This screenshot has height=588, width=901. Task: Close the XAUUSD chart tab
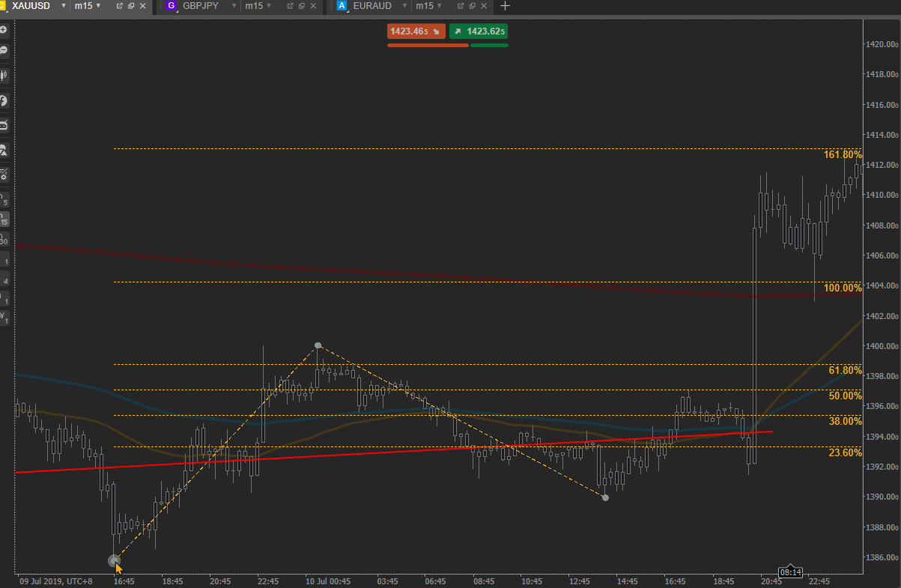click(x=143, y=6)
